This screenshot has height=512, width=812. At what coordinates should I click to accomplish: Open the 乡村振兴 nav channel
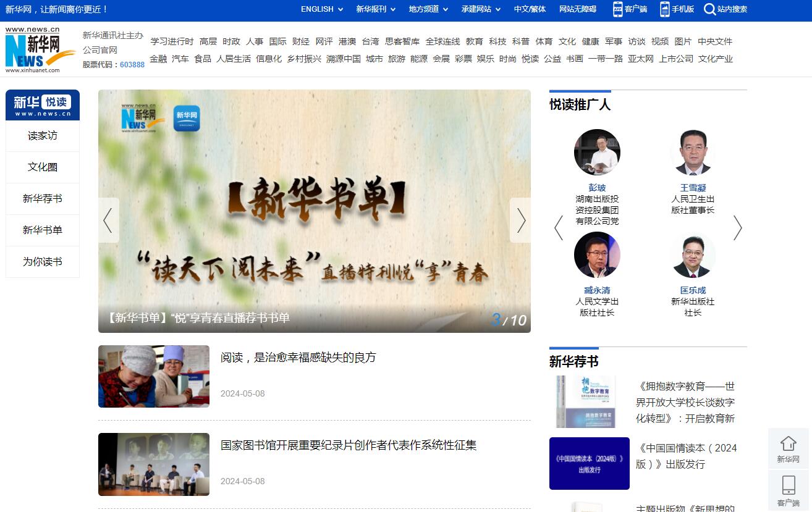click(x=304, y=59)
